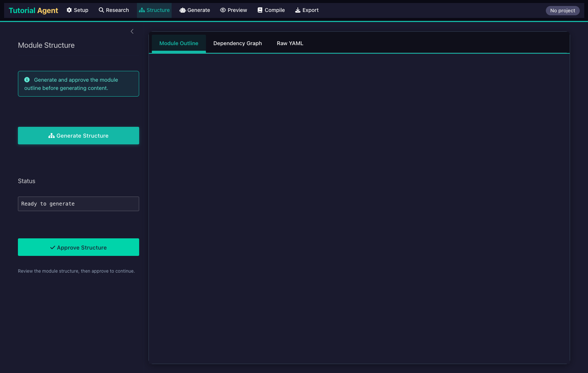Viewport: 588px width, 373px height.
Task: Click the Generate Structure button
Action: coord(78,135)
